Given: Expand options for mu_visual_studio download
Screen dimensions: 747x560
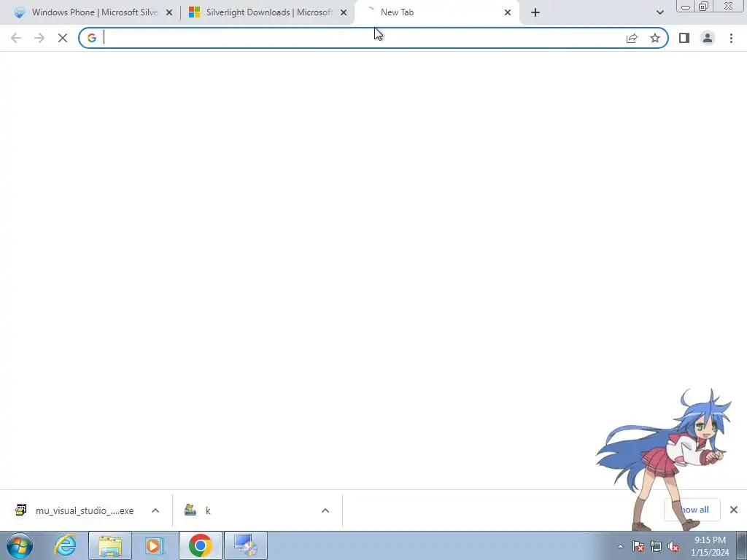Looking at the screenshot, I should coord(155,510).
